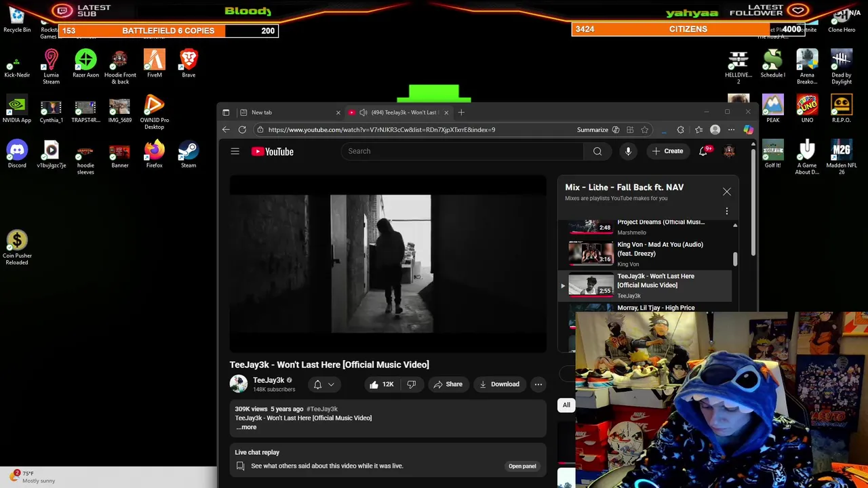The image size is (868, 488).
Task: Open UNO desktop game icon
Action: (x=807, y=109)
